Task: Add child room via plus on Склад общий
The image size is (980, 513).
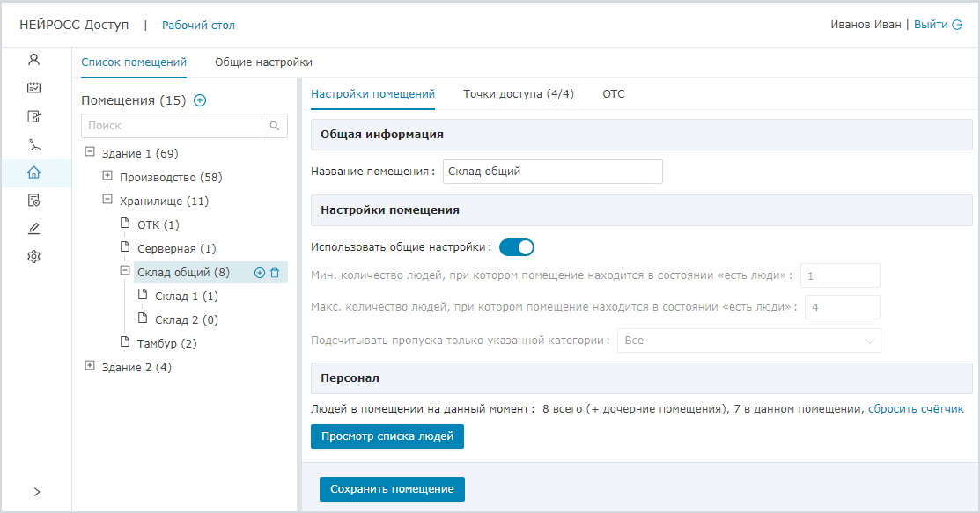Action: 260,273
